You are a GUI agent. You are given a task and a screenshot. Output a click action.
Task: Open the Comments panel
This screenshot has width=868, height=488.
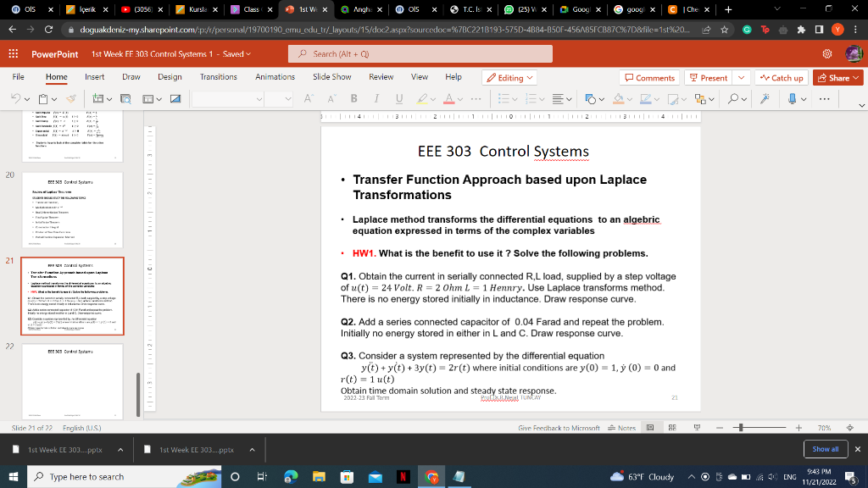(650, 77)
